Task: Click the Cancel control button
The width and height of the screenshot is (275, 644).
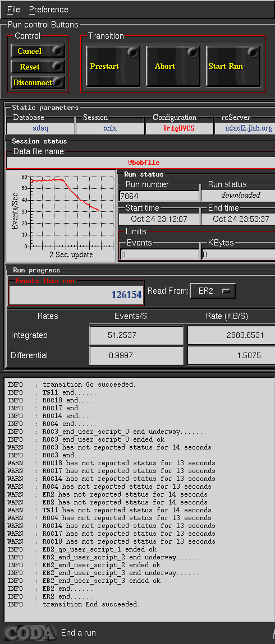Action: (x=38, y=51)
